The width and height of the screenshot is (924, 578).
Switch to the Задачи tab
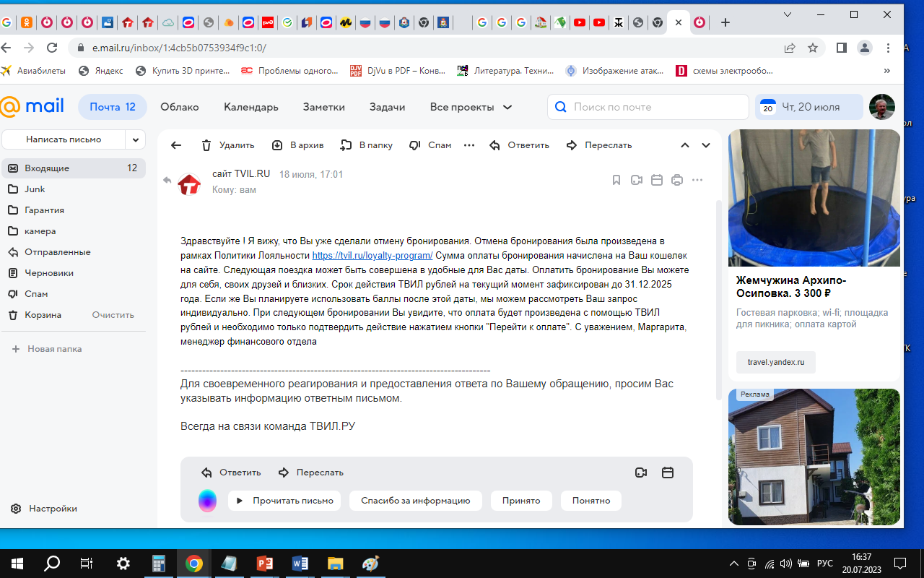(x=387, y=107)
